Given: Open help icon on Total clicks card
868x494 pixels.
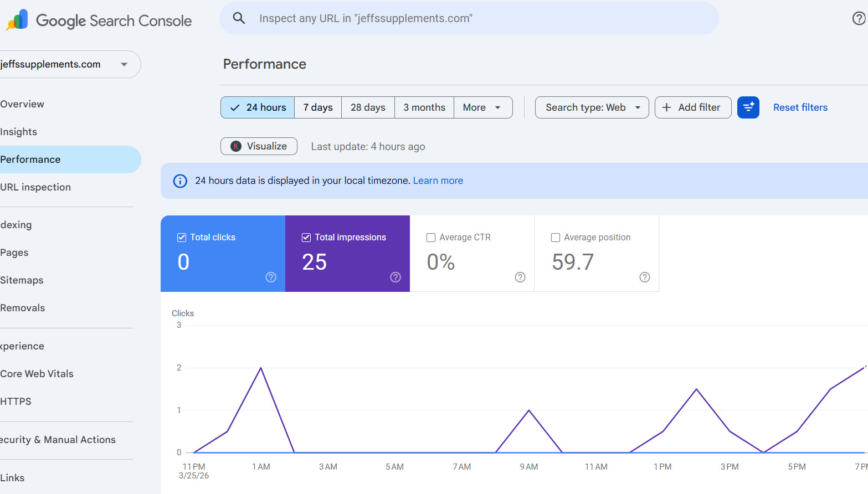Looking at the screenshot, I should 271,277.
